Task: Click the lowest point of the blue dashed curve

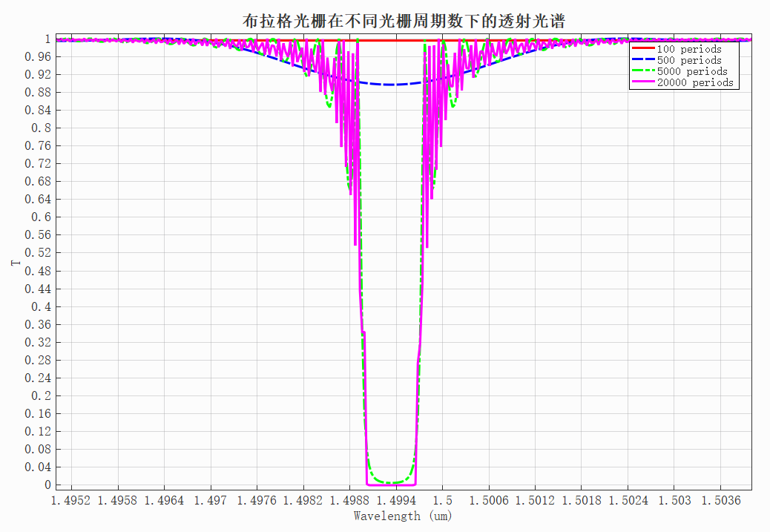Action: tap(392, 85)
